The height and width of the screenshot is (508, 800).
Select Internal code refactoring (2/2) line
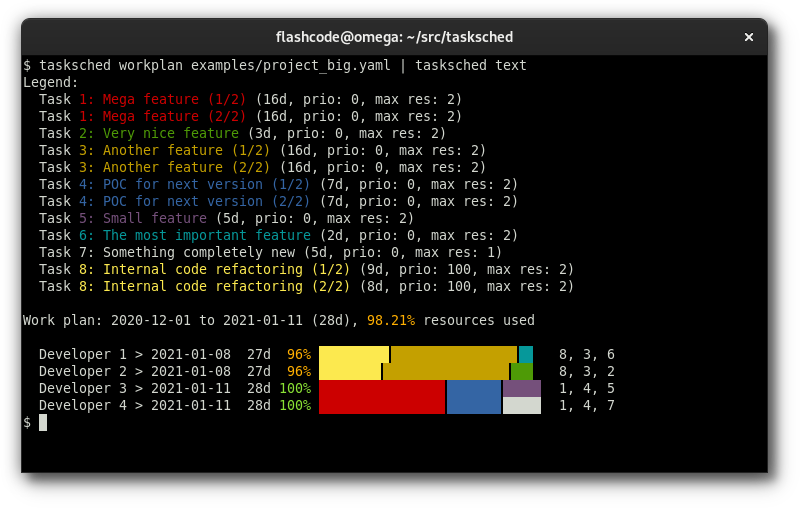[306, 286]
